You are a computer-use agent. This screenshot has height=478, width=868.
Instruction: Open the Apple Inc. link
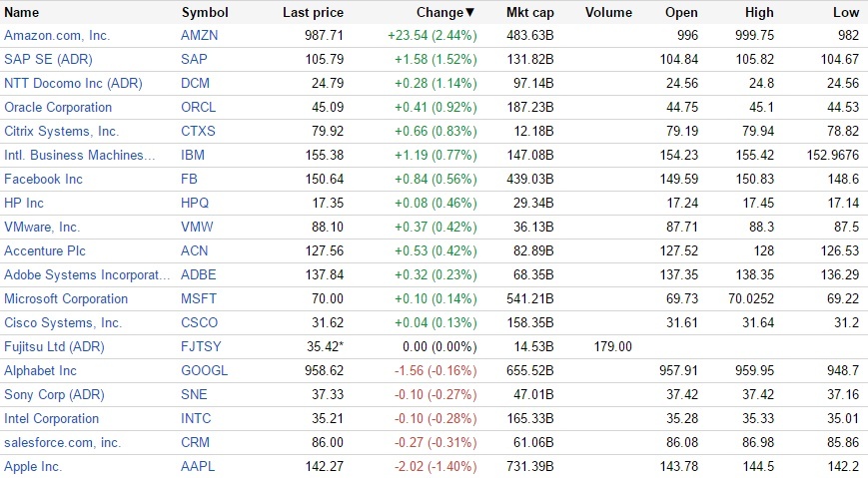coord(33,467)
